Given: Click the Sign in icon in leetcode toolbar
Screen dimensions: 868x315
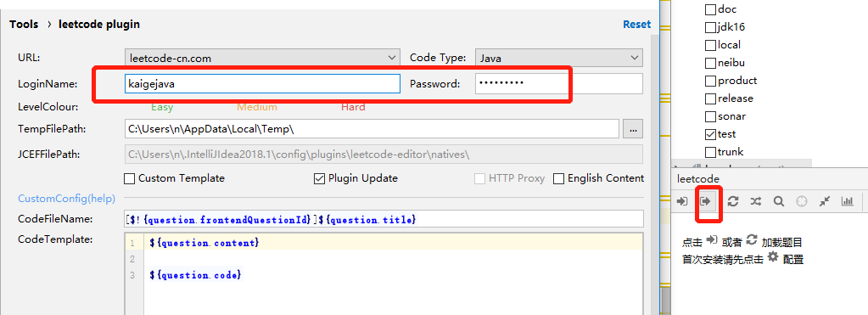Looking at the screenshot, I should [x=682, y=201].
